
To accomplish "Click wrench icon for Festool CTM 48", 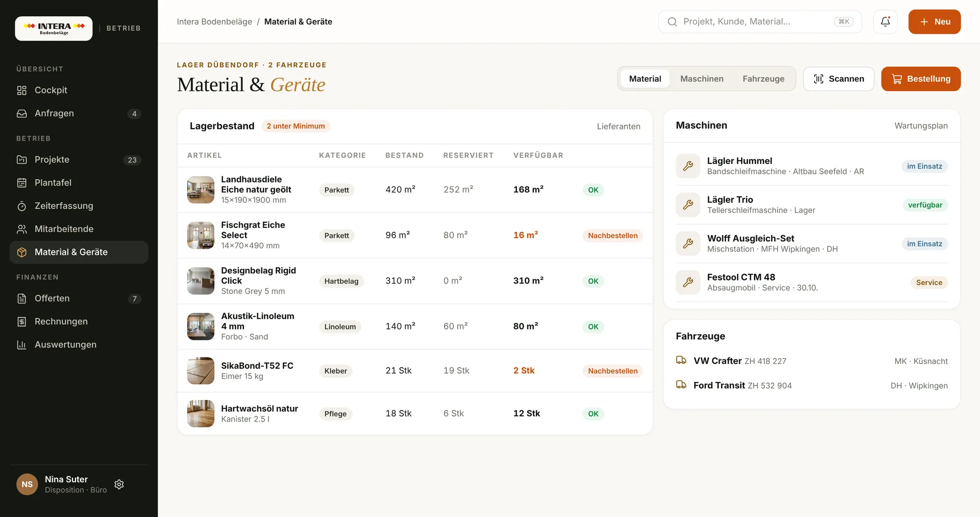I will point(688,282).
